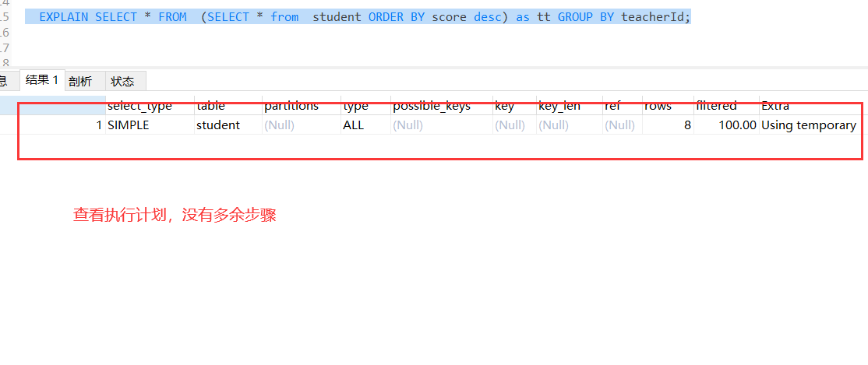Open the 剖析 tab
This screenshot has width=868, height=365.
(80, 81)
